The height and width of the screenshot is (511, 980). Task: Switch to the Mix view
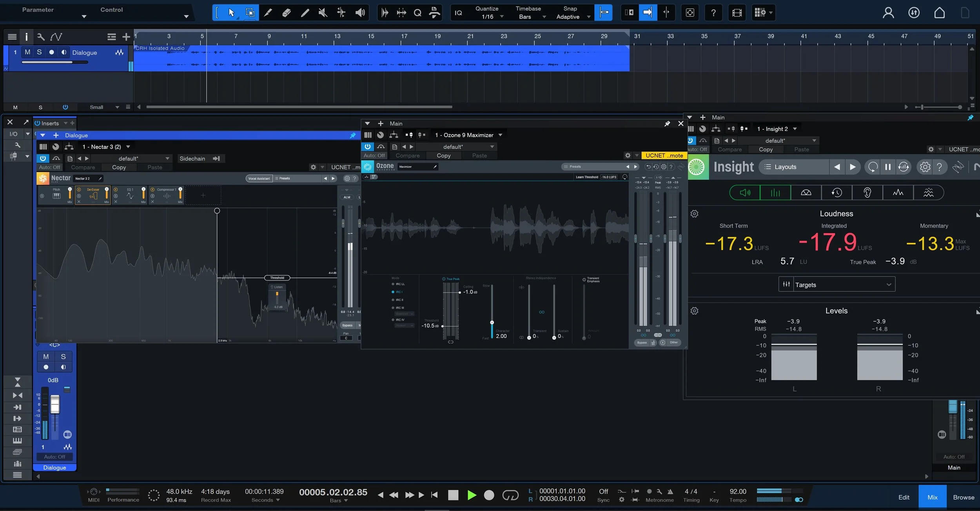tap(933, 497)
